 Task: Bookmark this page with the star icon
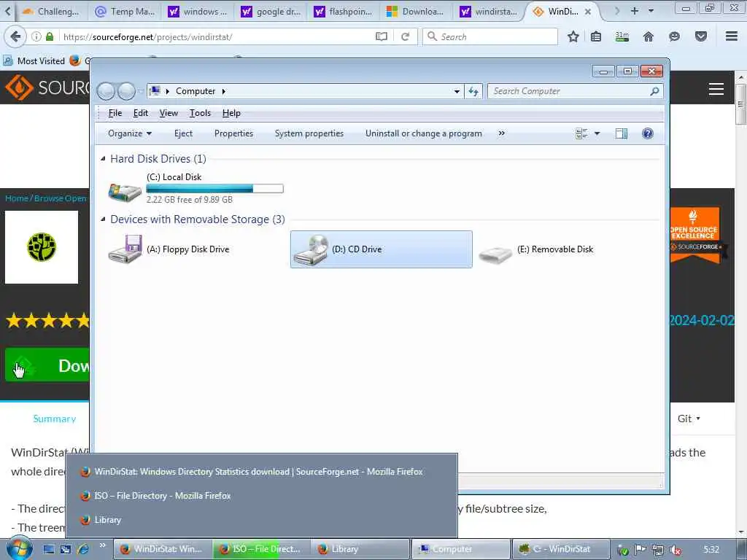573,36
